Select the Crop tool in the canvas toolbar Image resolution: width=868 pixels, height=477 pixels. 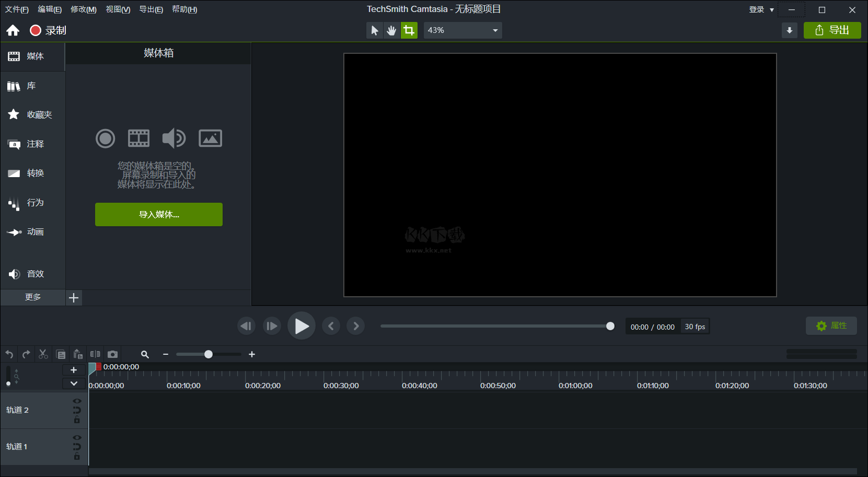(x=409, y=30)
